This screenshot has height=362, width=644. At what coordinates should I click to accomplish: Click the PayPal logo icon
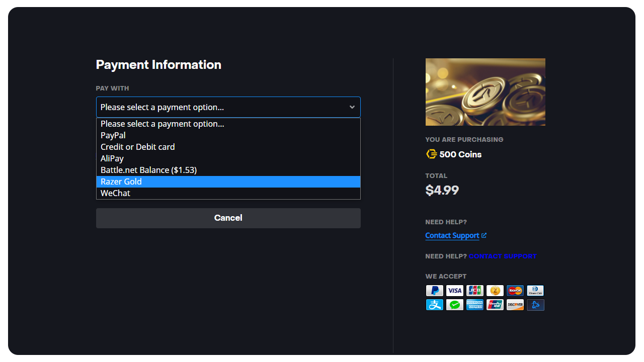point(435,291)
